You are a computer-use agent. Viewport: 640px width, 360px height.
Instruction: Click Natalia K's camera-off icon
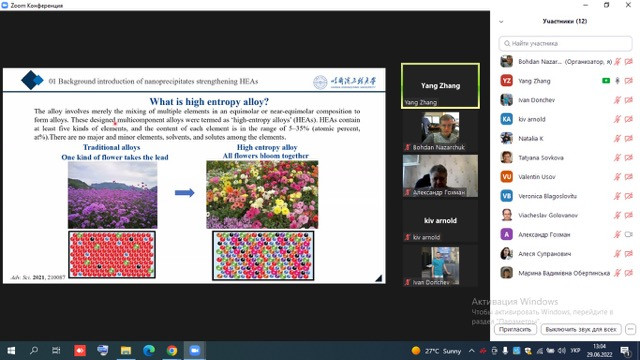tap(629, 138)
